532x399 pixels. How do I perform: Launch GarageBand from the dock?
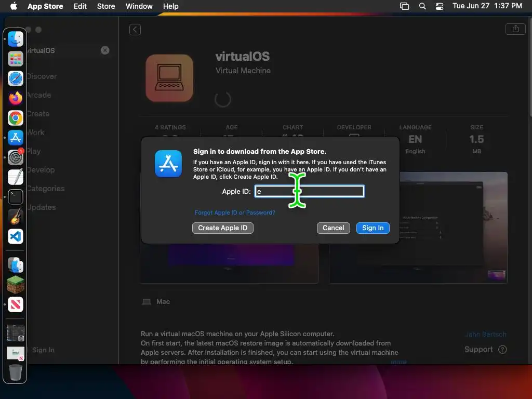click(16, 217)
